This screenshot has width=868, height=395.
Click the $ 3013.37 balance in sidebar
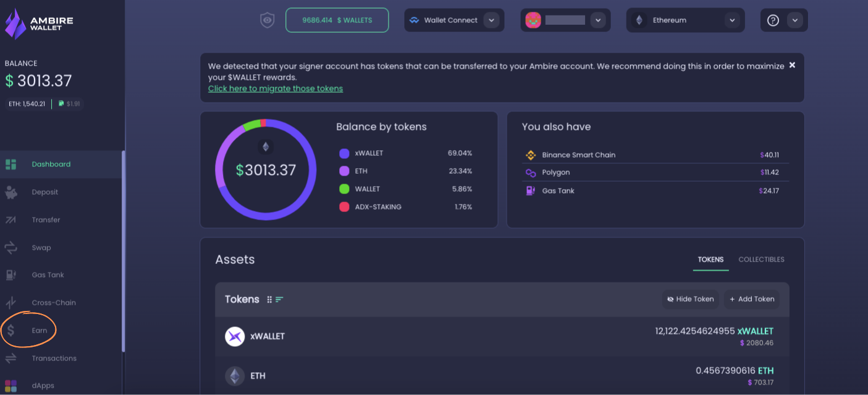38,81
